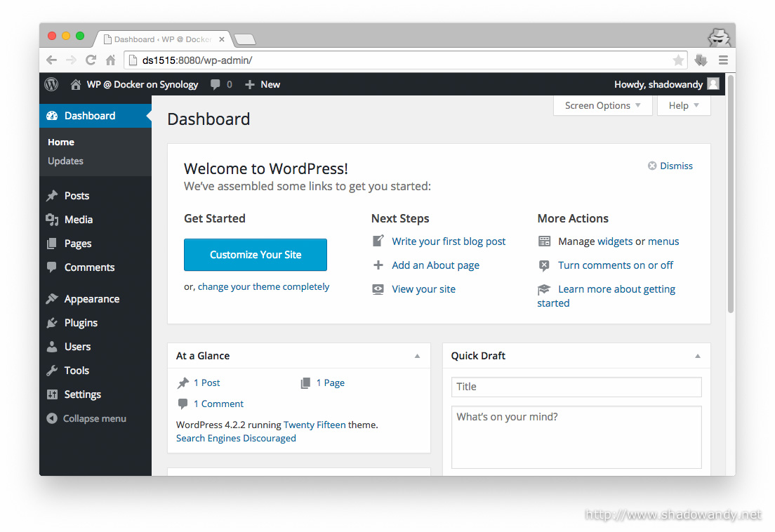Click the Welcome to WordPress! heading

coord(266,169)
